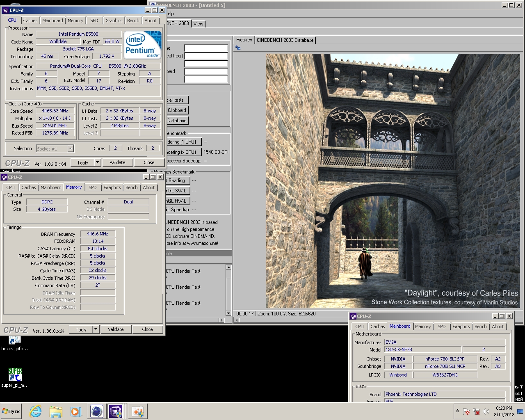The width and height of the screenshot is (525, 420).
Task: Click the Rendering (1 CPU) benchmark button
Action: point(183,142)
